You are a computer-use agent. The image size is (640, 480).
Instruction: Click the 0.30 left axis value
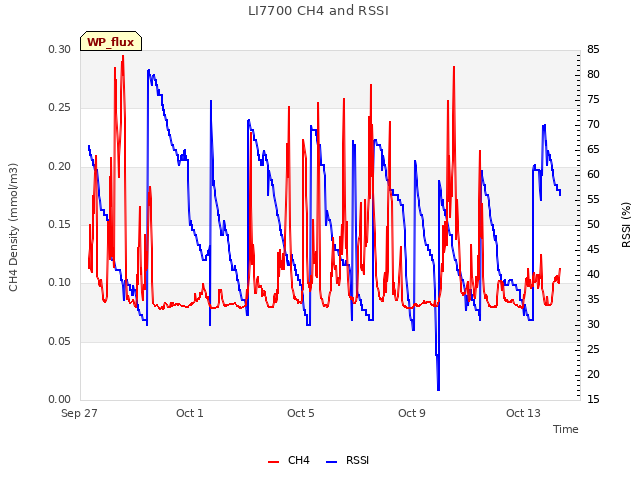point(60,49)
